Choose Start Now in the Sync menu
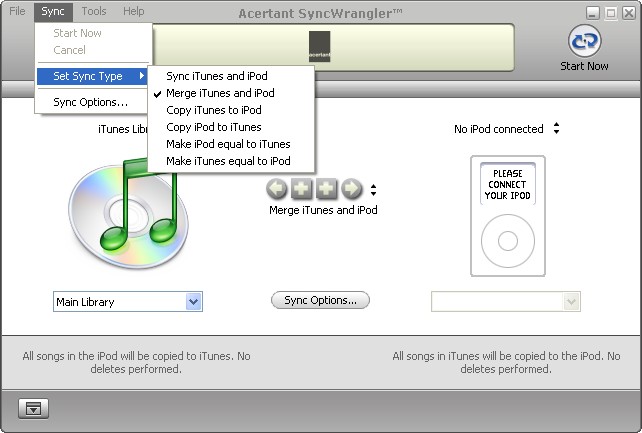The height and width of the screenshot is (433, 642). [93, 33]
